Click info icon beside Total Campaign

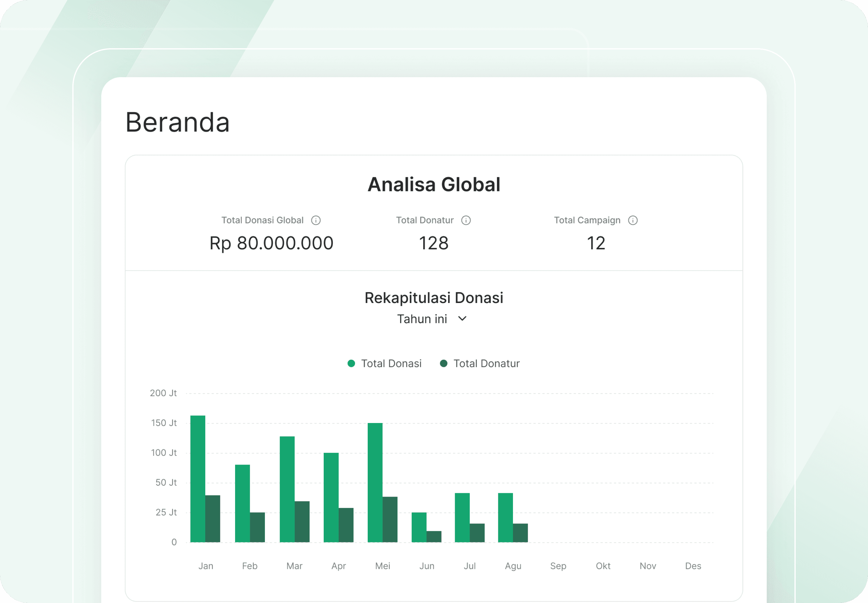coord(633,220)
